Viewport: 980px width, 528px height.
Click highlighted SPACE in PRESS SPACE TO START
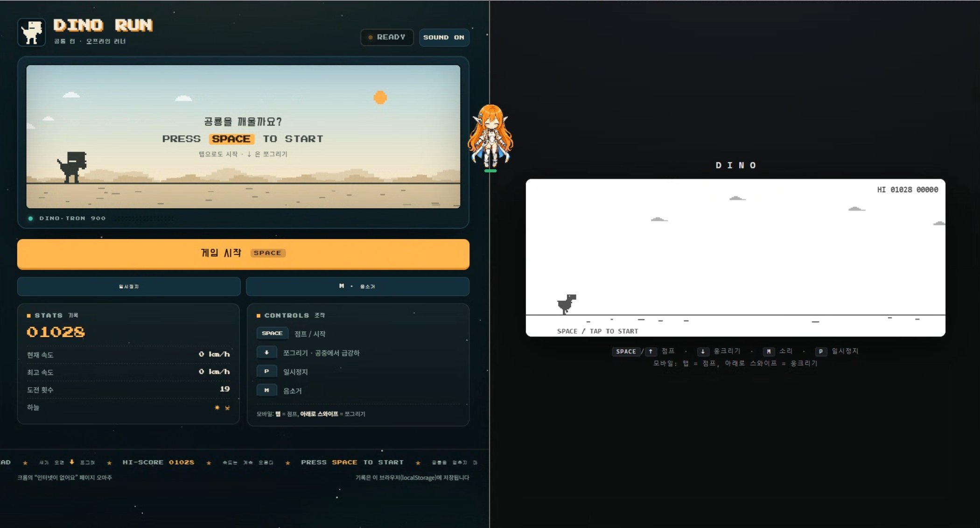[x=231, y=139]
